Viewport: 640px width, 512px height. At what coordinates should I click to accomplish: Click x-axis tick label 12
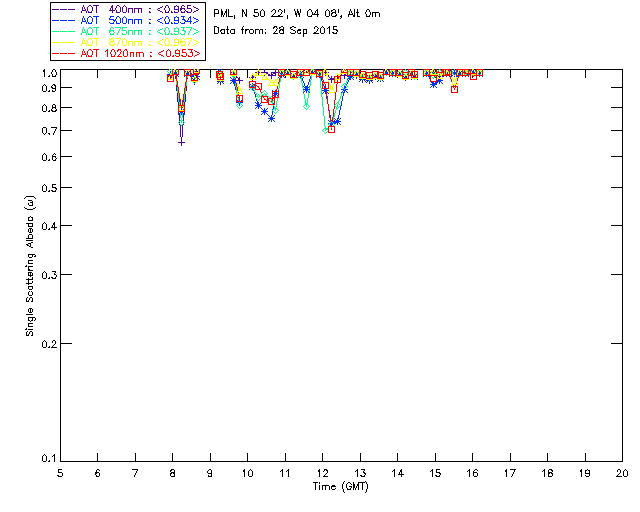[322, 473]
